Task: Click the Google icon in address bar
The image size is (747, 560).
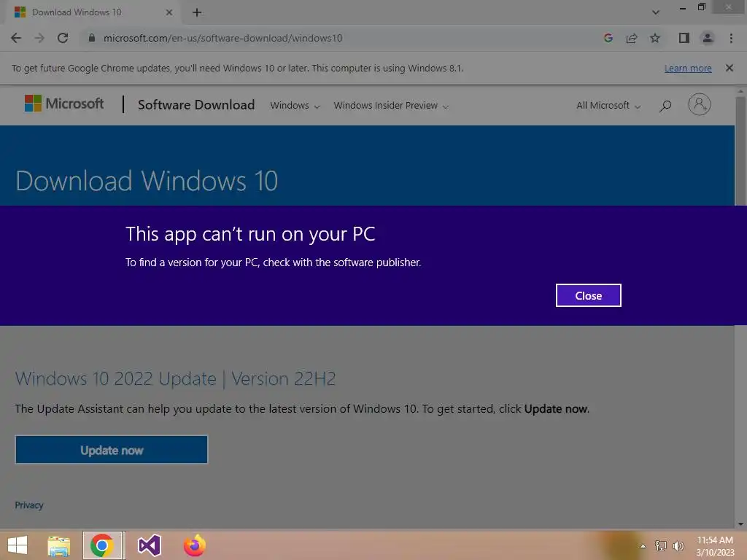Action: (x=608, y=38)
